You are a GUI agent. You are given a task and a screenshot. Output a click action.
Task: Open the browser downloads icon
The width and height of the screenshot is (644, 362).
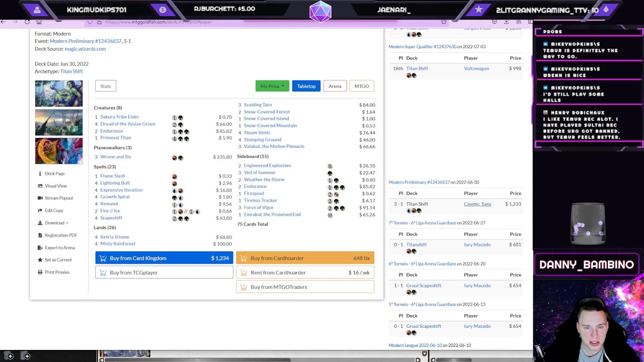tap(506, 22)
